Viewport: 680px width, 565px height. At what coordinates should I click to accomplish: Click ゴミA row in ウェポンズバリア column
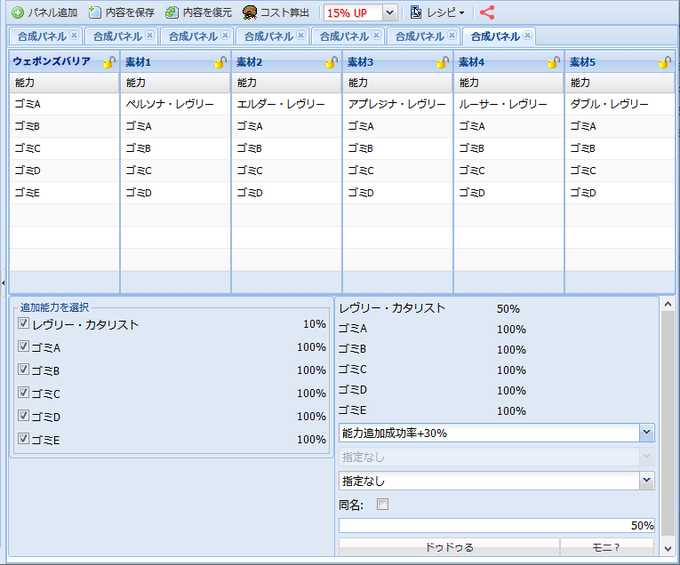pyautogui.click(x=64, y=104)
